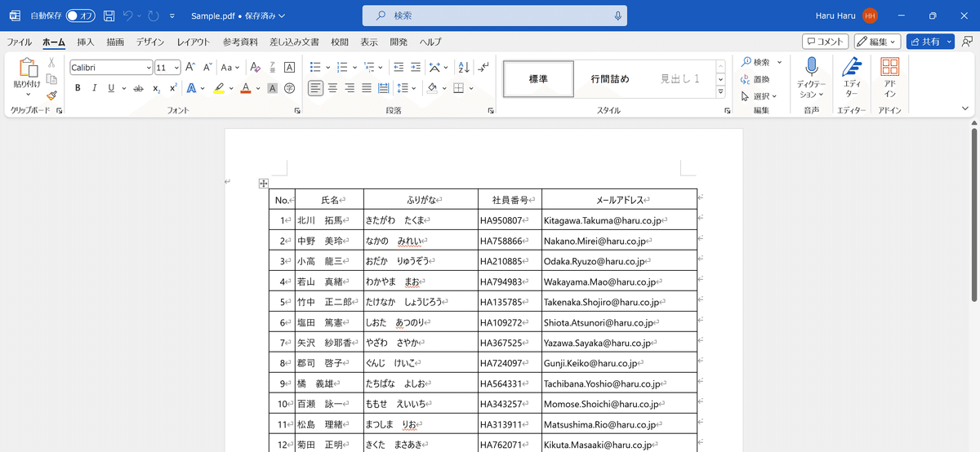Increase font size with the larger A icon
This screenshot has width=980, height=452.
(x=189, y=68)
